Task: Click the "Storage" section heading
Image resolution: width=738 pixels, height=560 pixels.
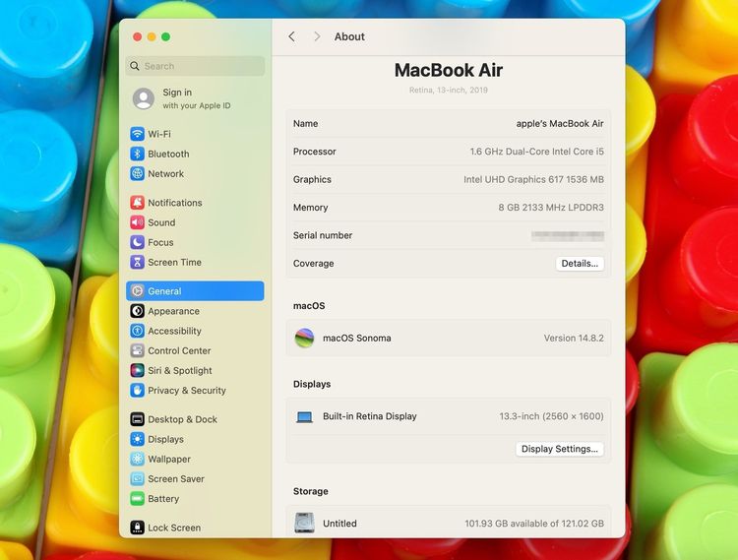Action: (311, 491)
